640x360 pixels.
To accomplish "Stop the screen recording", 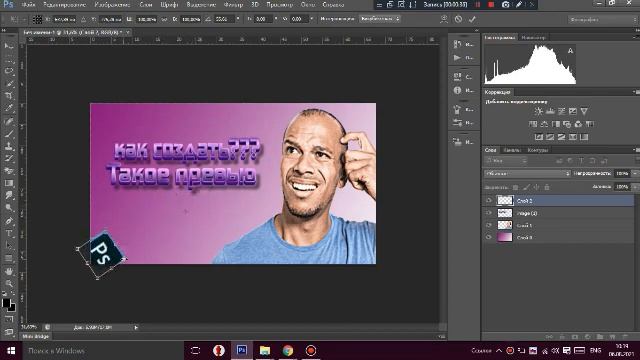I will click(x=491, y=5).
